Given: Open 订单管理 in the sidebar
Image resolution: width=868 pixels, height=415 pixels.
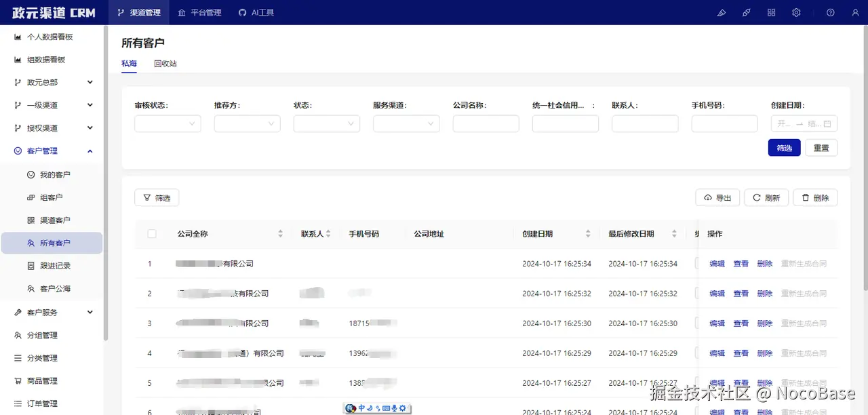Looking at the screenshot, I should point(52,403).
